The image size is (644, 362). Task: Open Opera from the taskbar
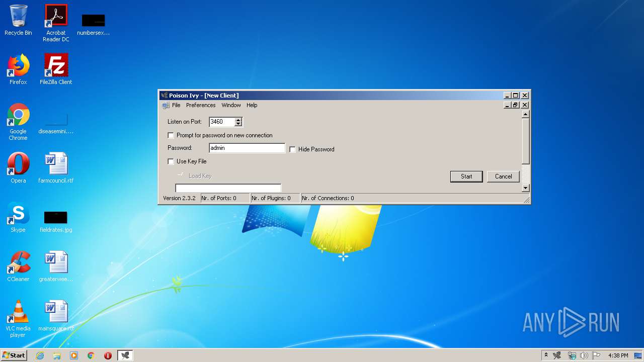click(x=108, y=355)
